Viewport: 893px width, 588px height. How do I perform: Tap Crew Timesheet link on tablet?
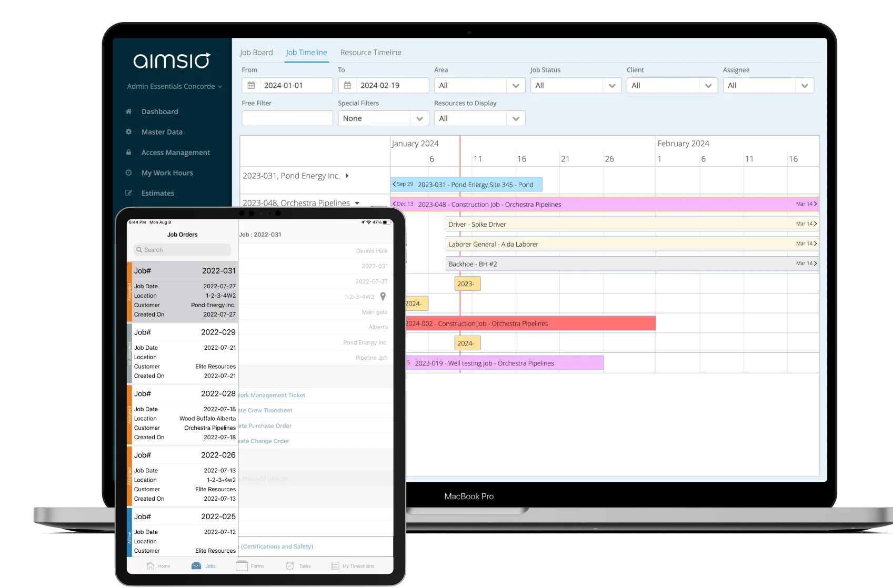point(265,410)
